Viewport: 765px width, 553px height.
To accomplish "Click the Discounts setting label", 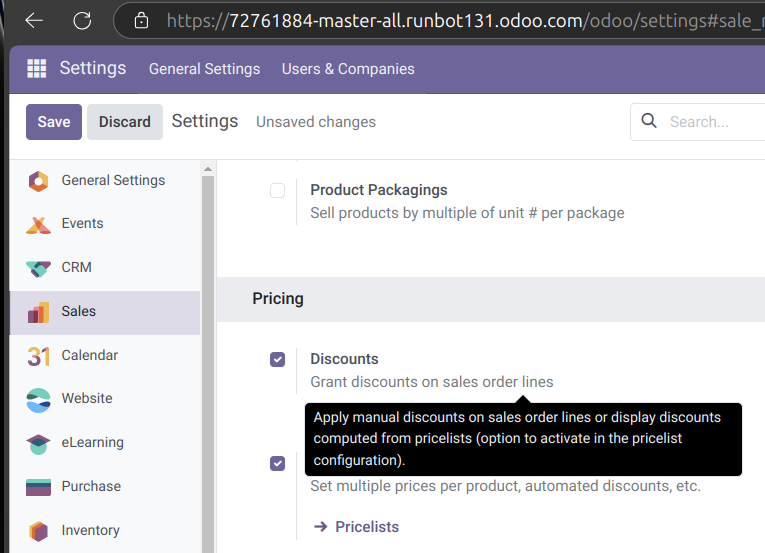I will [344, 359].
